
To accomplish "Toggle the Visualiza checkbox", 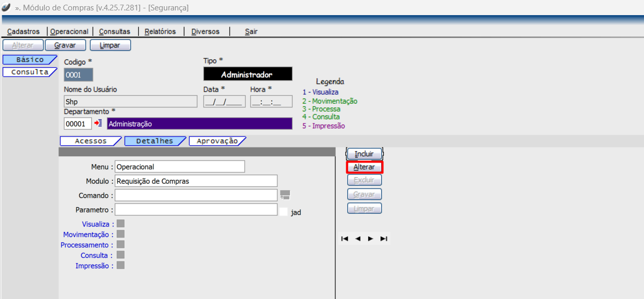I will click(x=120, y=224).
